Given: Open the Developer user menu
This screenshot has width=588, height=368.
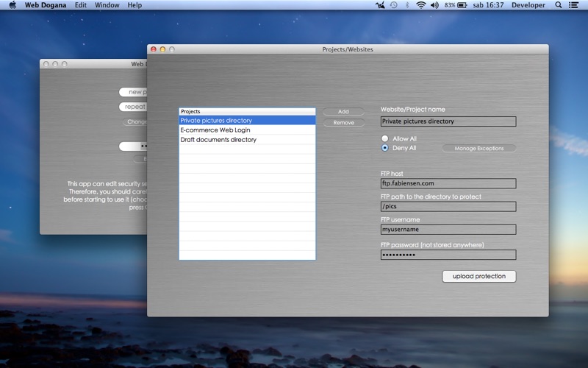Looking at the screenshot, I should point(528,5).
